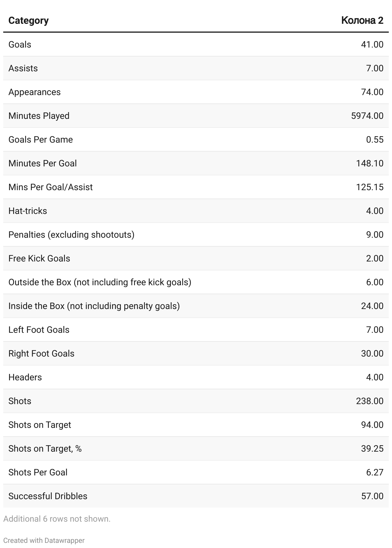
Task: Click the Appearances value 74.00
Action: click(372, 92)
